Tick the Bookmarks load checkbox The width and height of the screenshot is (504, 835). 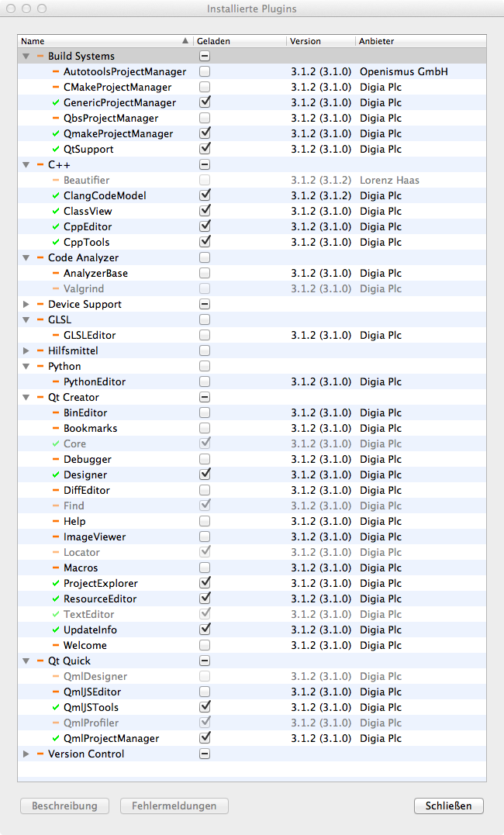(205, 428)
